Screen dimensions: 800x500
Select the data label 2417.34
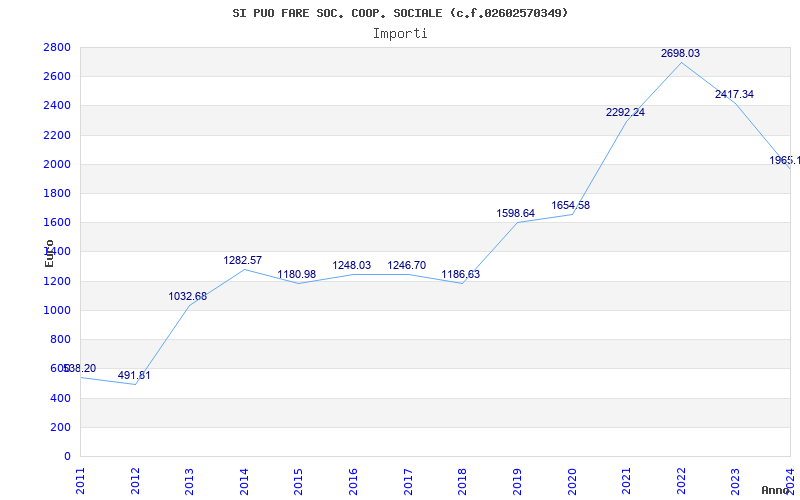coord(734,94)
